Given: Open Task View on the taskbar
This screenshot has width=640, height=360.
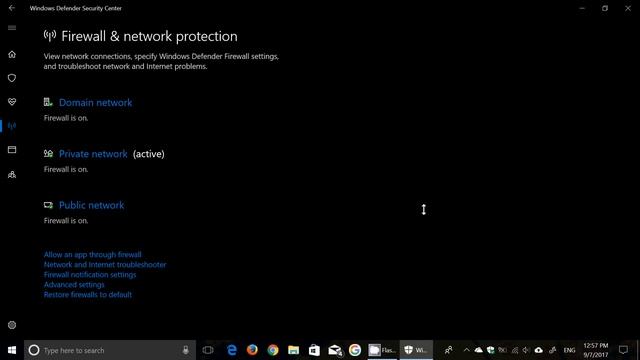Looking at the screenshot, I should [x=208, y=350].
